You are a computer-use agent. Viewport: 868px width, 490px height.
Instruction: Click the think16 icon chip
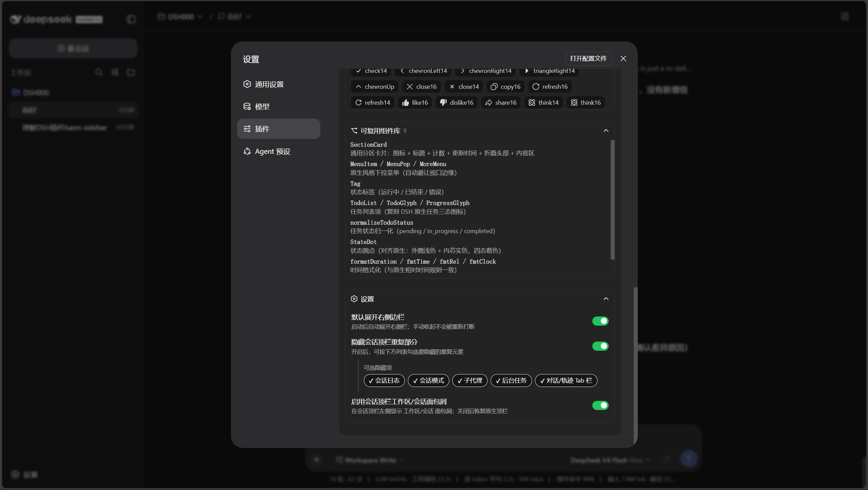tap(586, 103)
